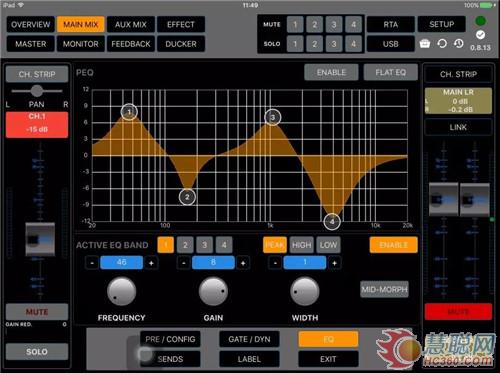Click the MID-MORPH button

coord(385,289)
